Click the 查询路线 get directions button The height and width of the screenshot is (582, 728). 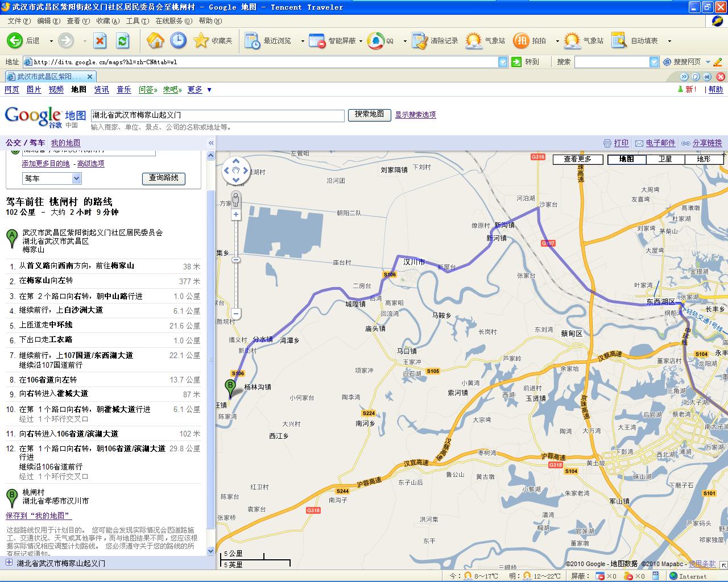point(163,178)
